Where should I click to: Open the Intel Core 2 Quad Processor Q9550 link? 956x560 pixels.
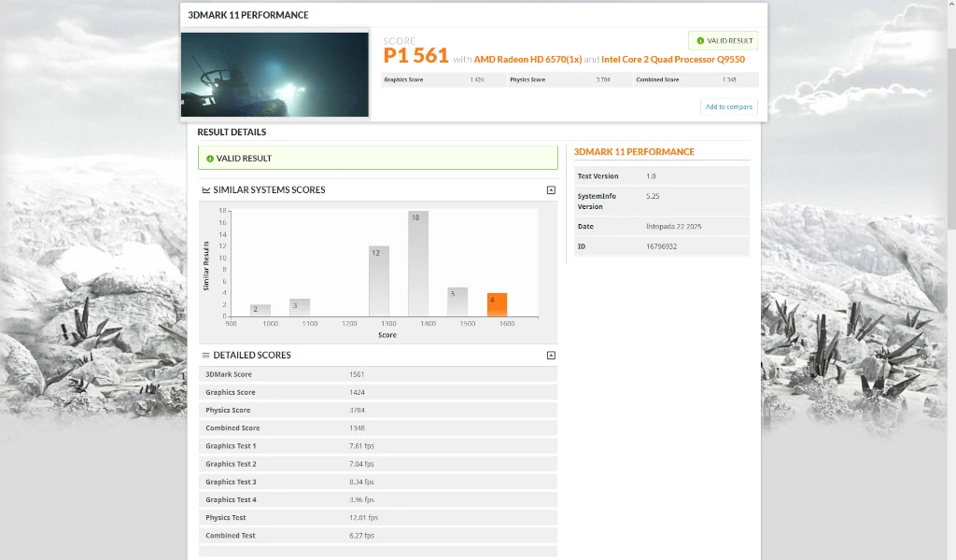672,60
